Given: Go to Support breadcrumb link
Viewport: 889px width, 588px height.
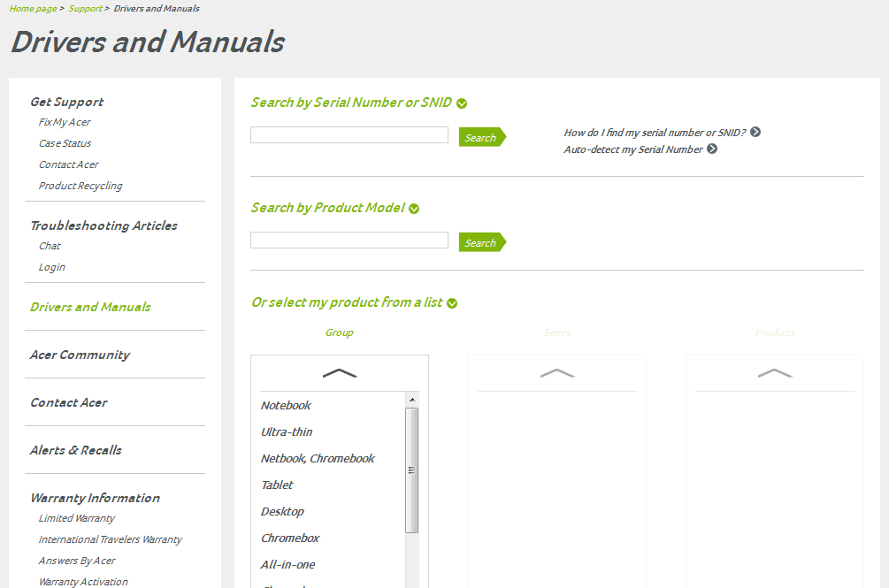Looking at the screenshot, I should coord(86,9).
